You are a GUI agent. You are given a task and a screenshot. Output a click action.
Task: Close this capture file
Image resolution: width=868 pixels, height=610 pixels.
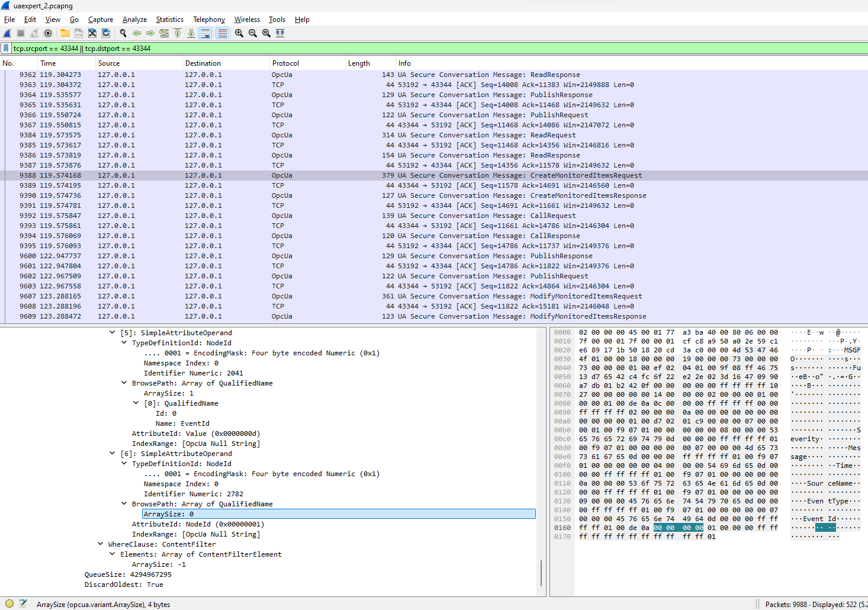point(92,33)
